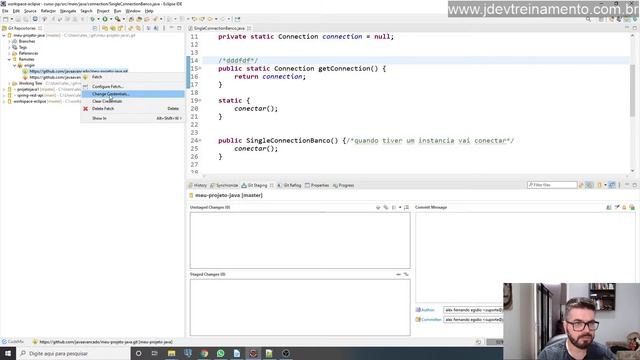Image resolution: width=640 pixels, height=360 pixels.
Task: Expand the projetojava1 repository node
Action: click(x=4, y=89)
